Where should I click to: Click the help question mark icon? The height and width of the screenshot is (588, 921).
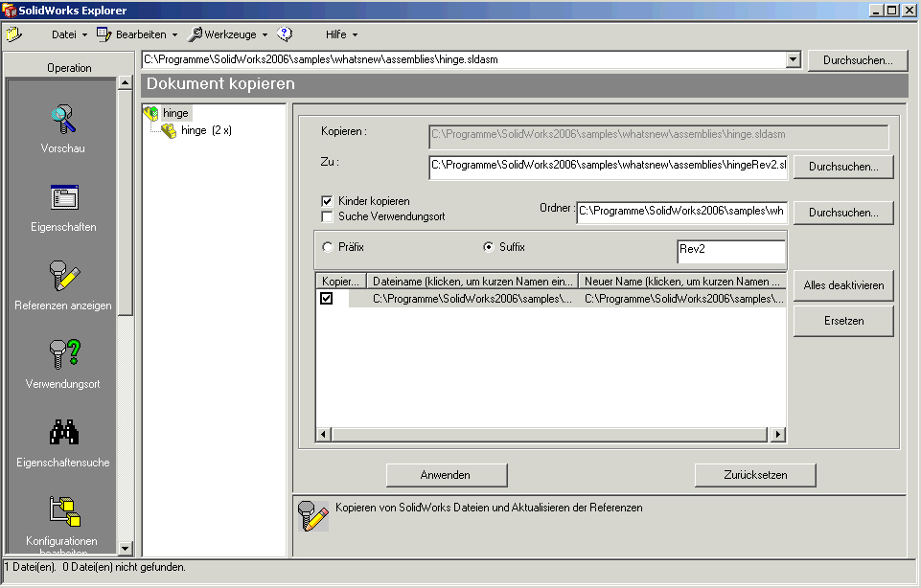[x=285, y=34]
